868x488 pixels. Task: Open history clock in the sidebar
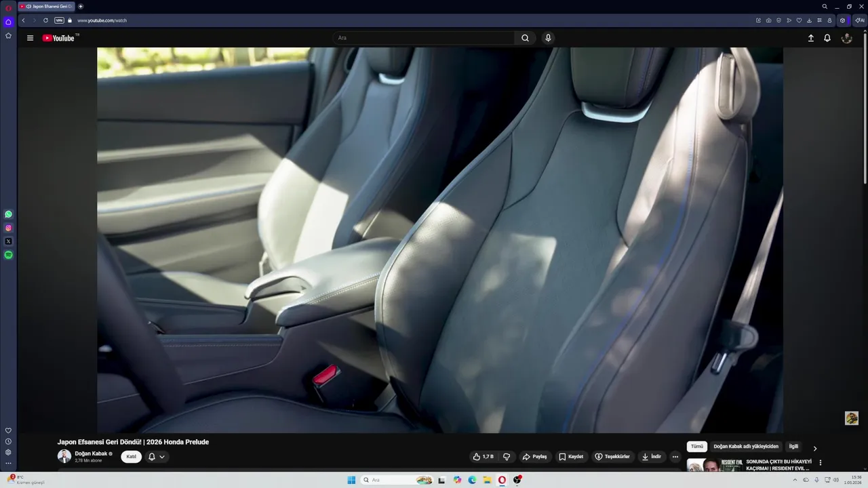coord(8,441)
